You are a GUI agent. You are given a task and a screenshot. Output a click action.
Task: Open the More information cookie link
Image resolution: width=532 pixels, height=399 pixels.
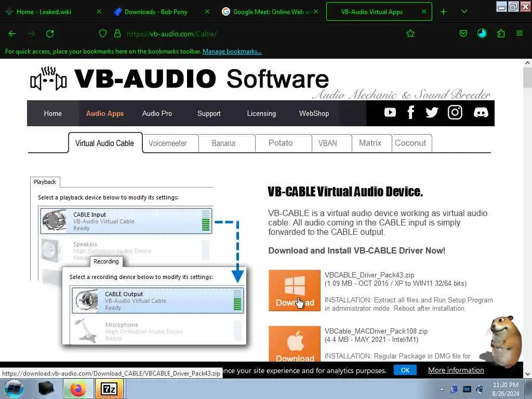click(456, 370)
